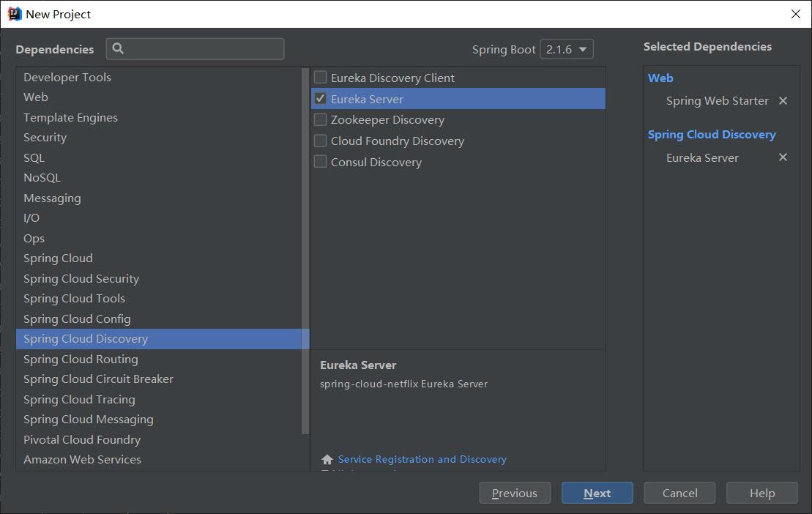Viewport: 812px width, 514px height.
Task: Check the Eureka Discovery Client checkbox
Action: 321,77
